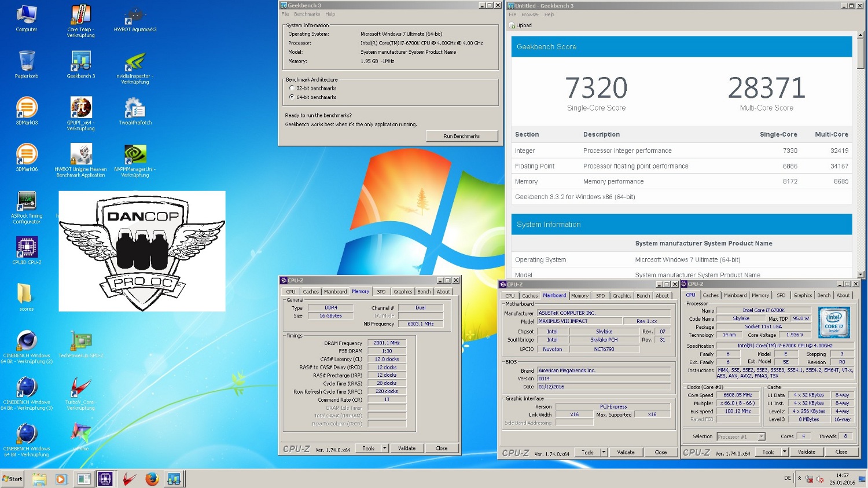Select the Computer desktop icon

(27, 18)
